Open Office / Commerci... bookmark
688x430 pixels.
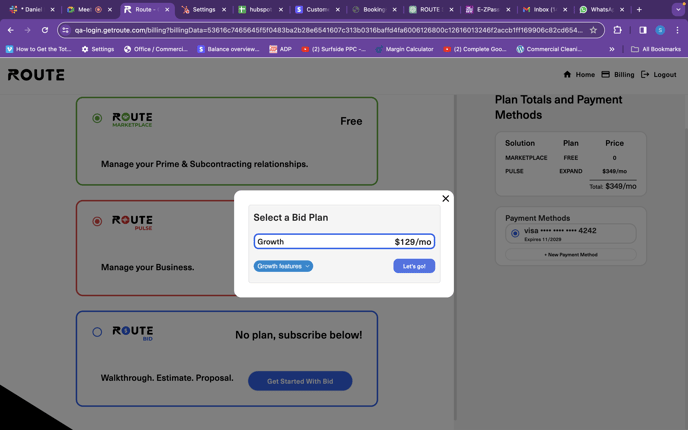coord(155,49)
